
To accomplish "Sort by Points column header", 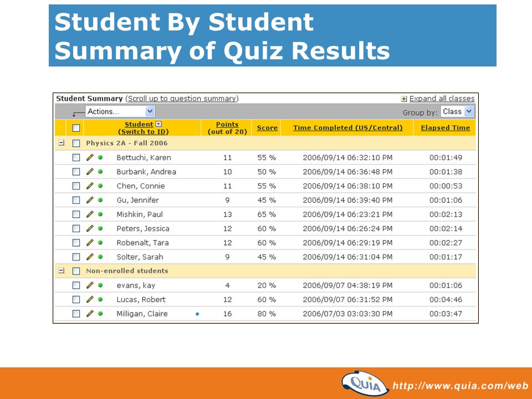I will tap(227, 124).
